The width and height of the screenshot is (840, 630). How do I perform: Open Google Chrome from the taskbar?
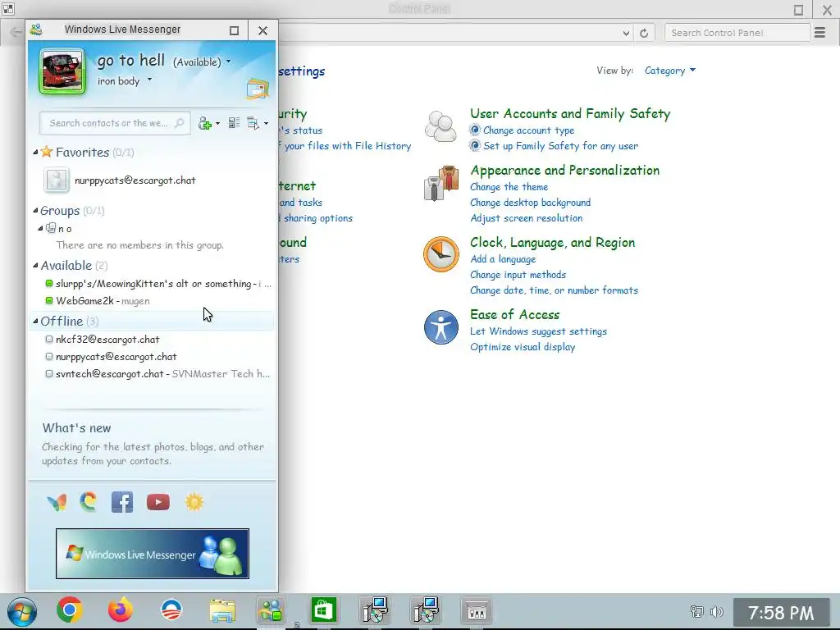pos(70,609)
